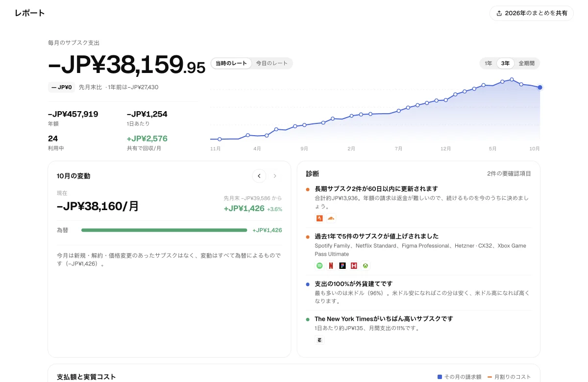Click the −JP¥1,254 1日あたり value
588x382 pixels.
click(147, 114)
